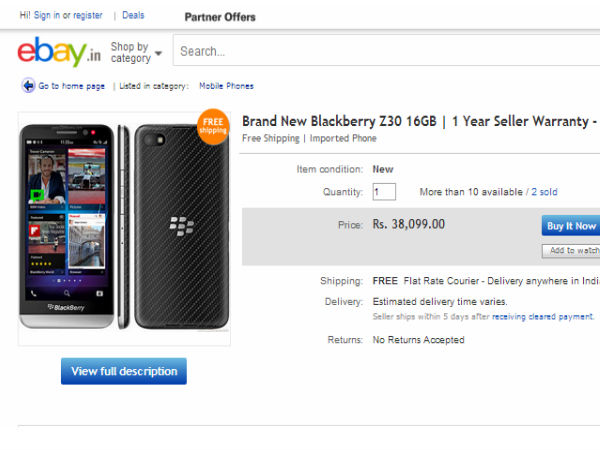Click the View full description button
Screen dimensions: 600x450
[124, 371]
